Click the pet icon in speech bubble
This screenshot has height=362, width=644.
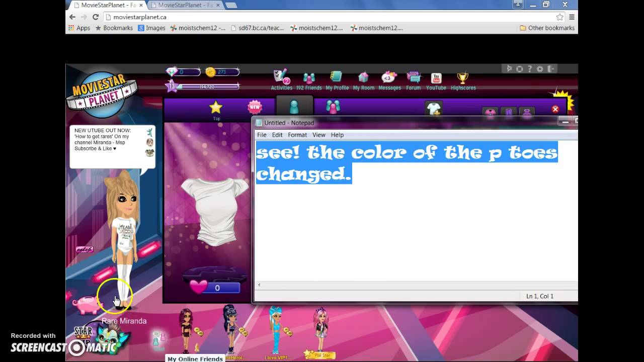point(149,153)
